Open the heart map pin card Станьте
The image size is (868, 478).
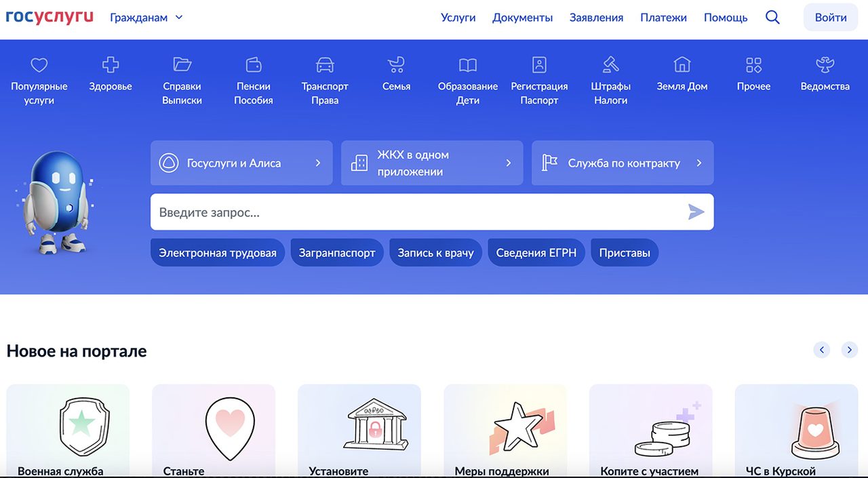coord(214,431)
